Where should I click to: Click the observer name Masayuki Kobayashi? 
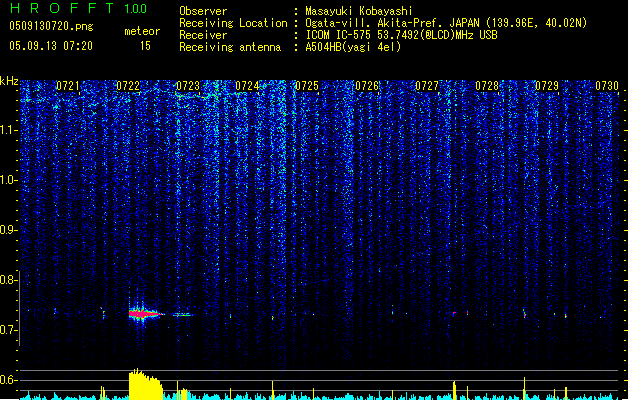359,11
